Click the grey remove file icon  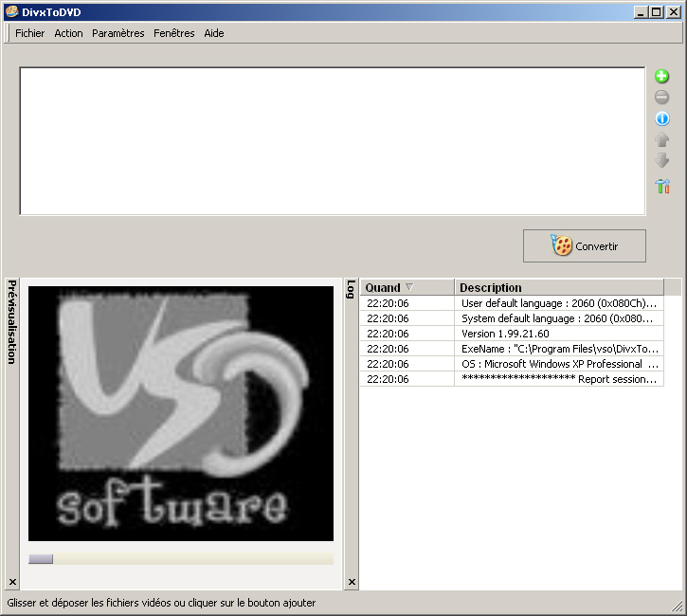[x=661, y=98]
